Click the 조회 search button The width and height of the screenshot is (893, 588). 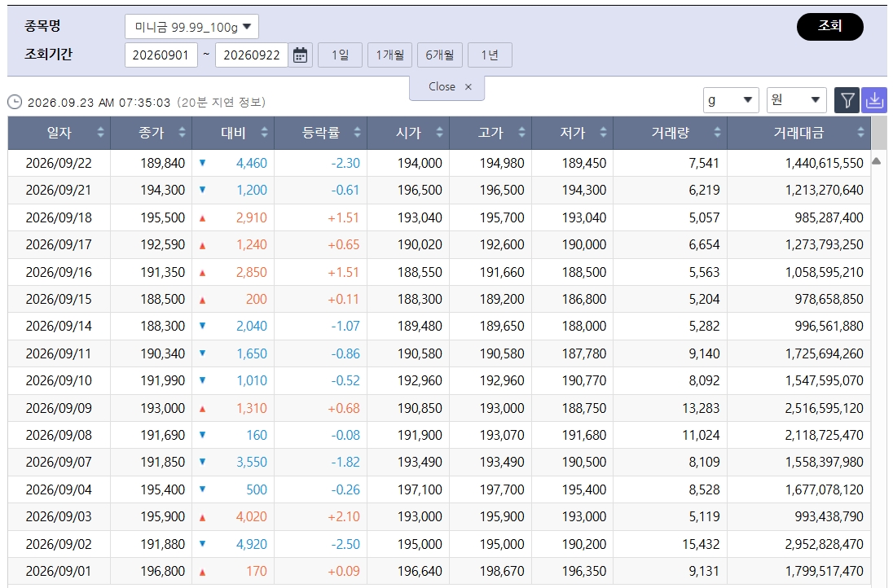829,26
